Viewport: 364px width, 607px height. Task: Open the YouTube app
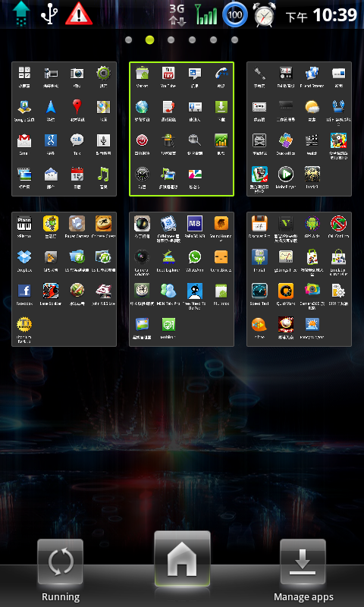(168, 73)
